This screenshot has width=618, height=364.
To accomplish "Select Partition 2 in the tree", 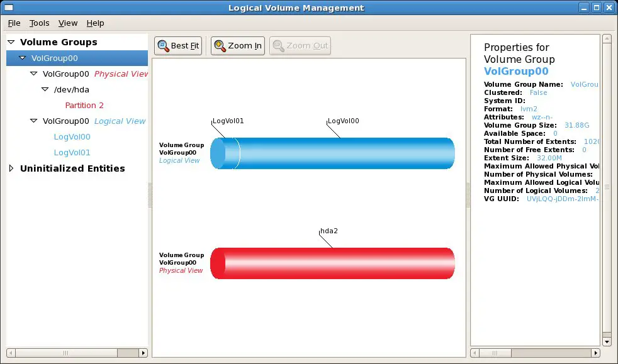I will click(x=84, y=106).
